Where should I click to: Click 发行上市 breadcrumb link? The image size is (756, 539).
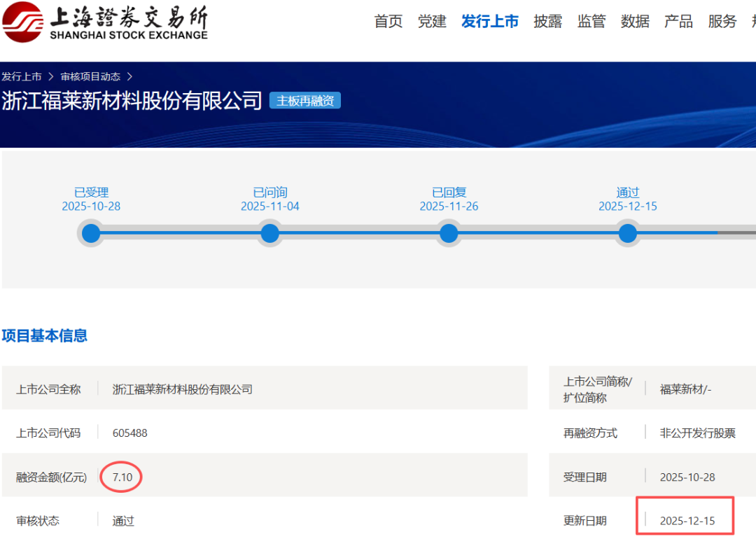(x=22, y=76)
